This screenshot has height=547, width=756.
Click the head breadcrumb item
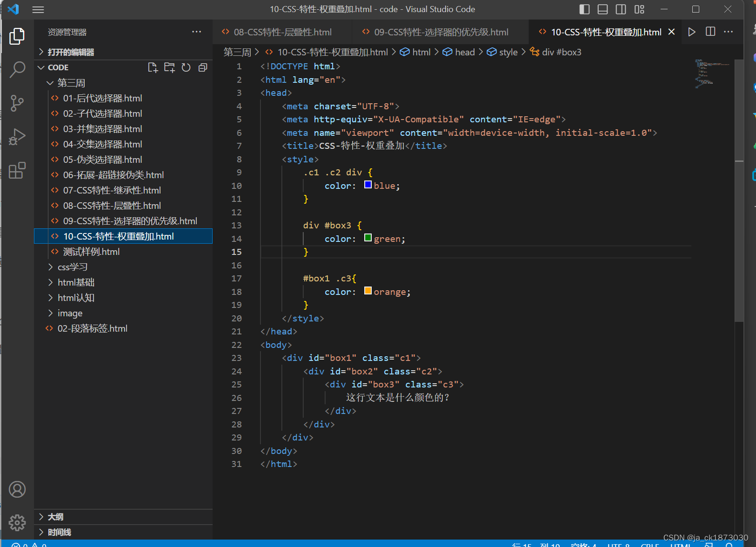pos(464,52)
